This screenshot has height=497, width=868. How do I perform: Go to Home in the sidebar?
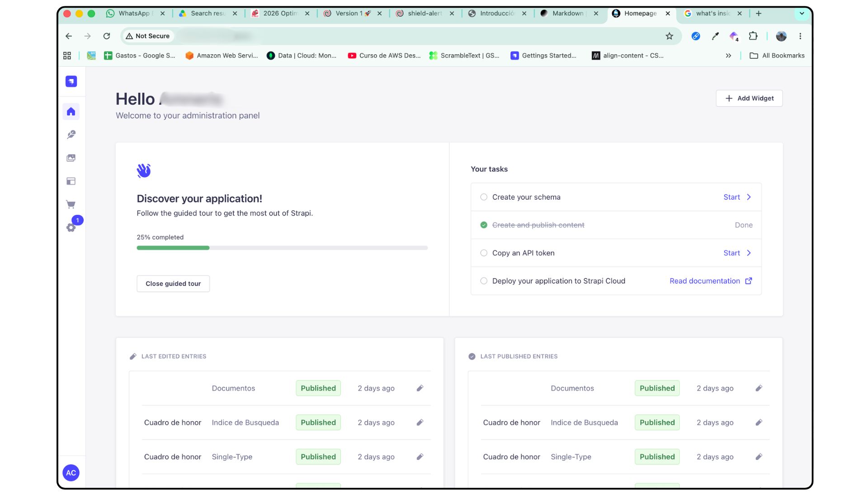pyautogui.click(x=71, y=112)
